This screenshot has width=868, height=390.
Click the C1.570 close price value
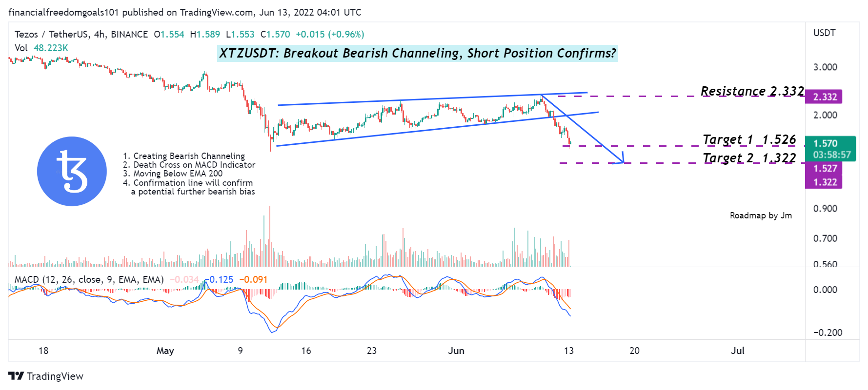point(275,34)
